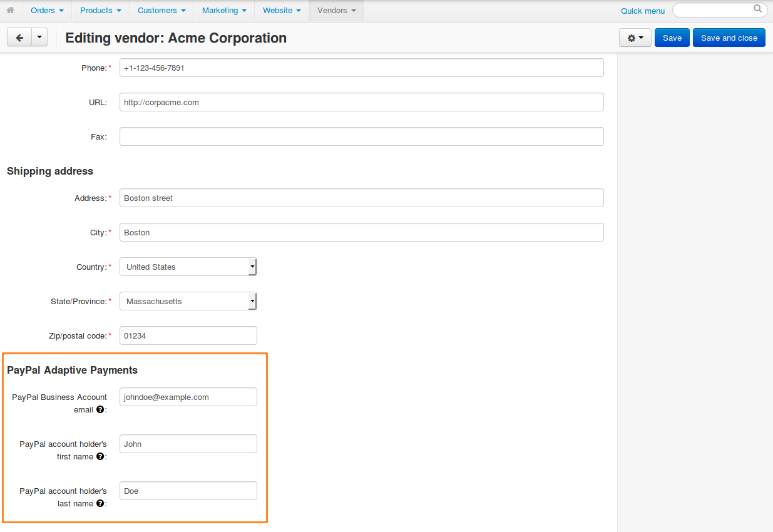The width and height of the screenshot is (773, 532).
Task: Click Save and close
Action: (x=729, y=38)
